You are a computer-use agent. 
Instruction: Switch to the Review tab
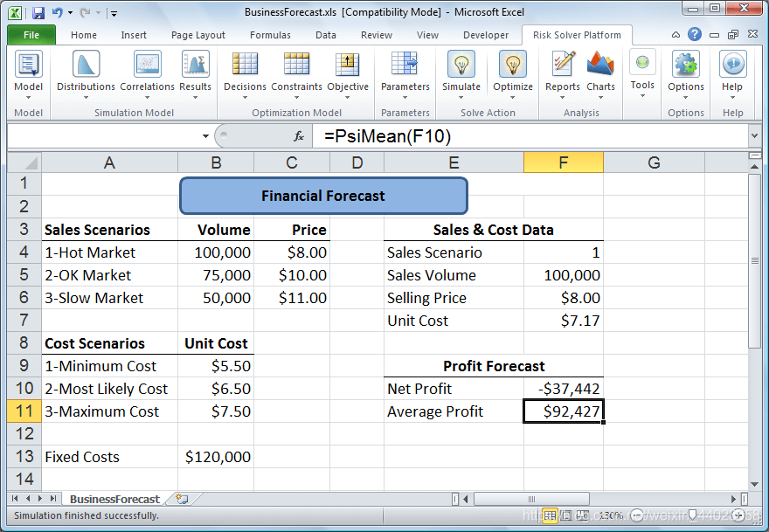tap(376, 35)
